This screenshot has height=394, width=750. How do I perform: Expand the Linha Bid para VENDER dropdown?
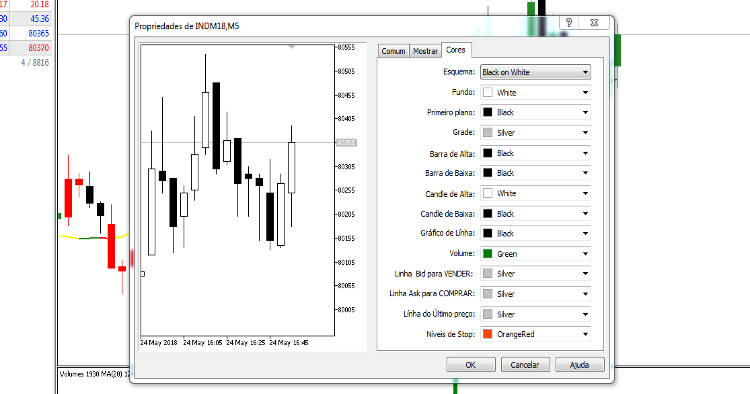535,274
